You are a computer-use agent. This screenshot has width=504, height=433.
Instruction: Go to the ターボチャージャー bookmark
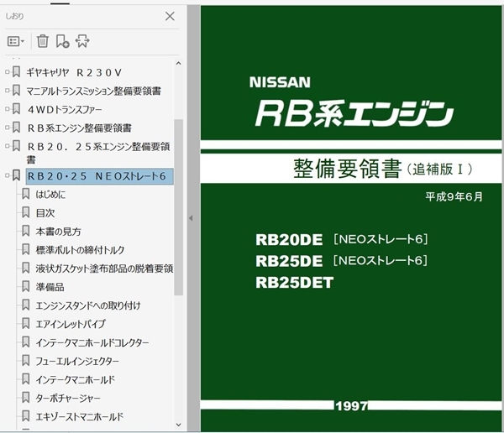[x=68, y=398]
